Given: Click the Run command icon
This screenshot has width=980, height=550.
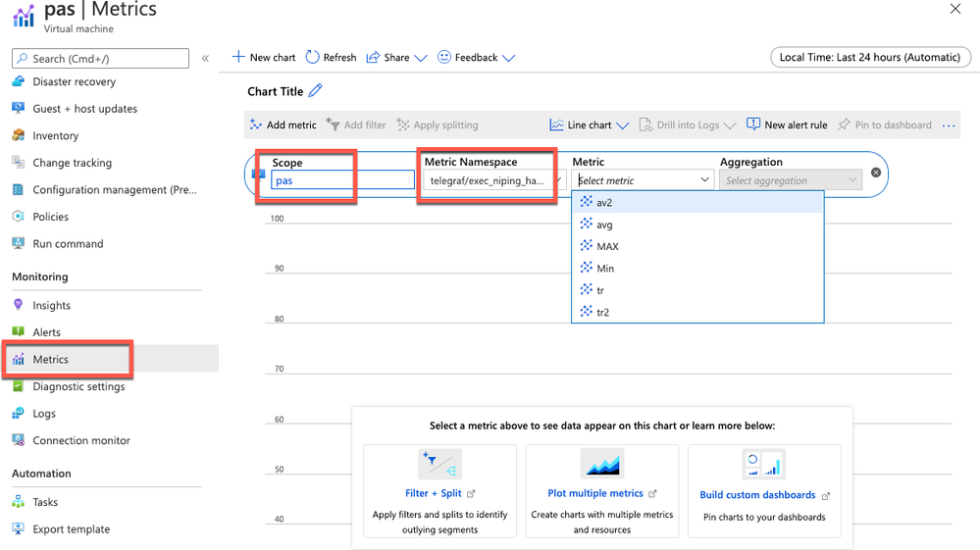Looking at the screenshot, I should pos(19,243).
